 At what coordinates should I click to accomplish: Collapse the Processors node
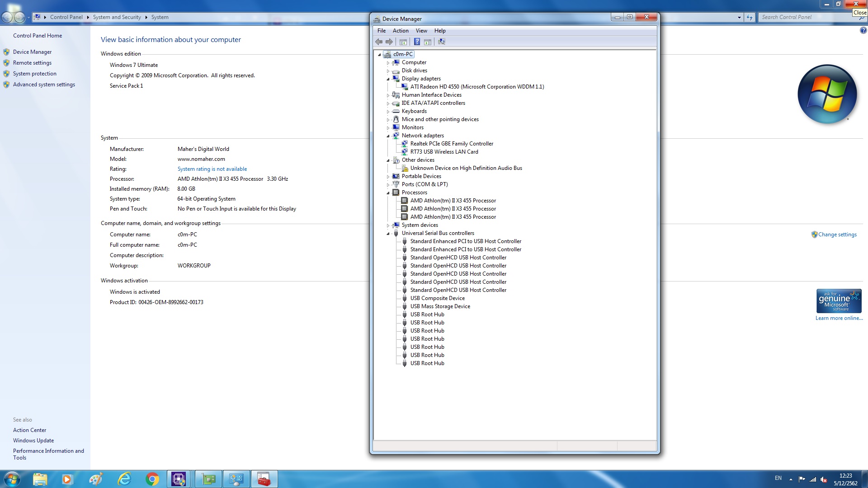388,193
